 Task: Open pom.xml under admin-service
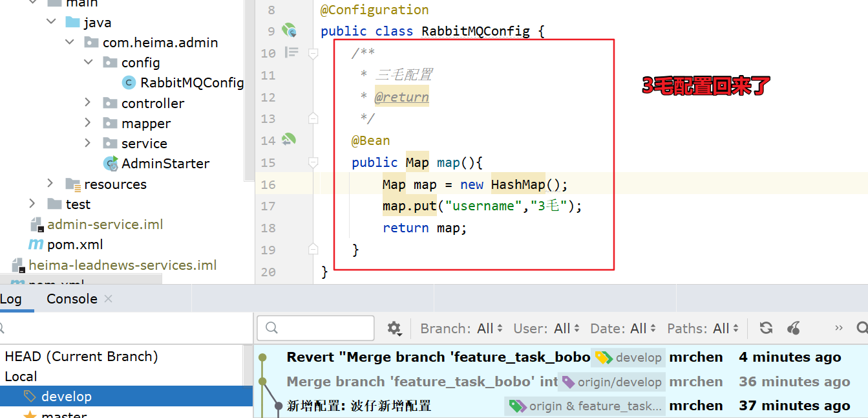pos(75,245)
